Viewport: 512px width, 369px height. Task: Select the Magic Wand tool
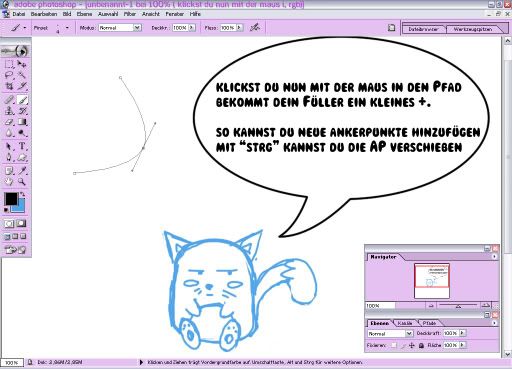[x=22, y=75]
